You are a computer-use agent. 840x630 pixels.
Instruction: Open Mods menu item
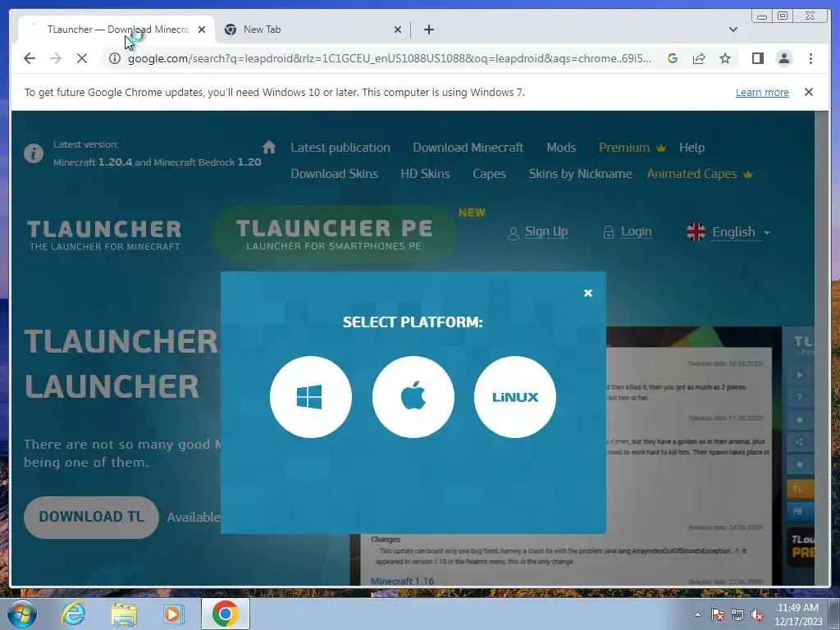[x=561, y=148]
